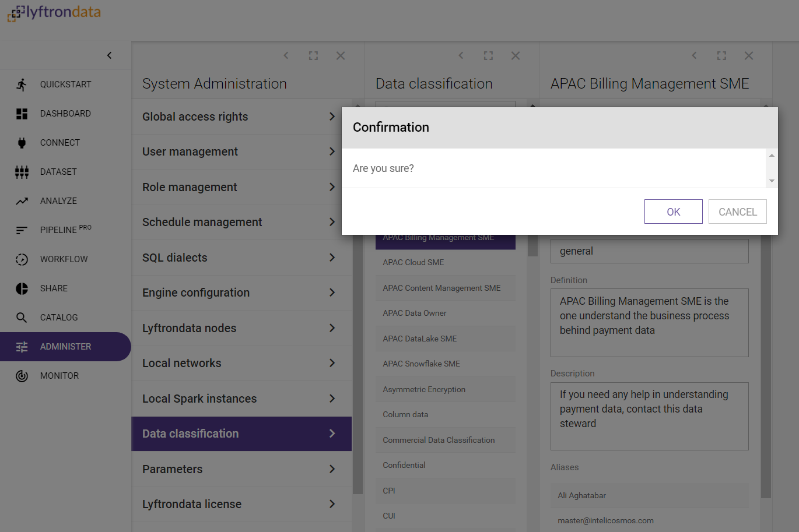Click back arrow in System Administration panel
The height and width of the screenshot is (532, 799).
[286, 55]
